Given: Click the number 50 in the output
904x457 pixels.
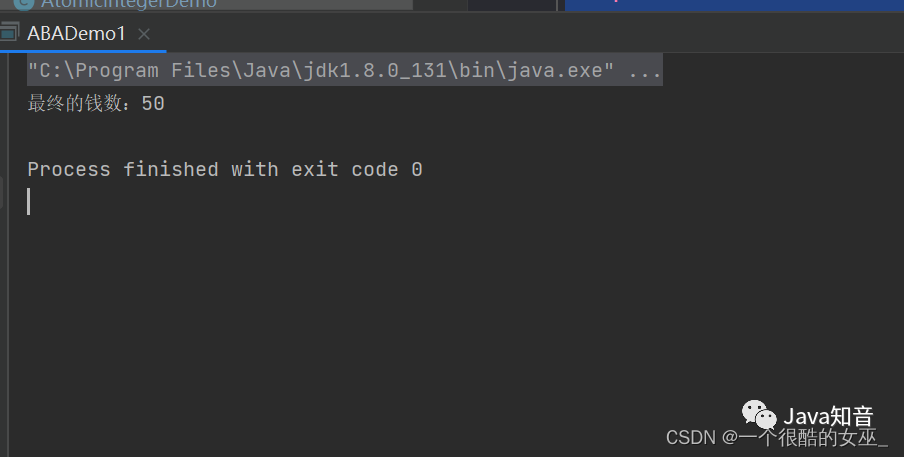Looking at the screenshot, I should pos(153,104).
